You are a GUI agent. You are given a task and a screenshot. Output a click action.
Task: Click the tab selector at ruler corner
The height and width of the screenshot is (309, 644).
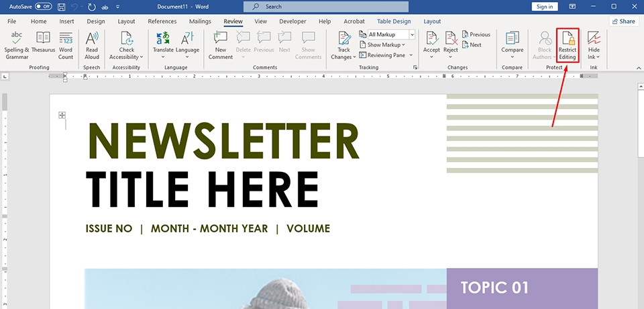[5, 76]
